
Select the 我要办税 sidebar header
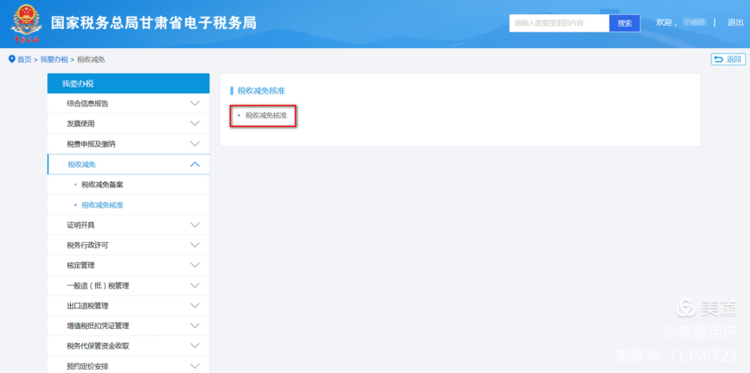point(128,83)
